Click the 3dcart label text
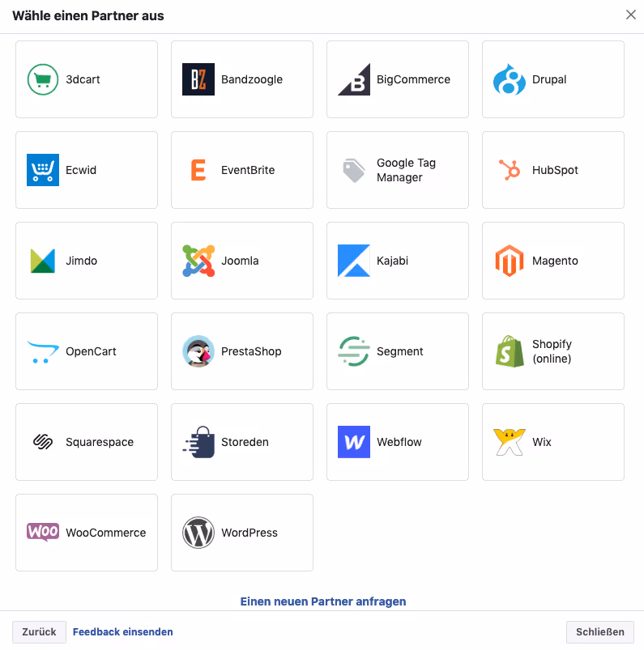 click(83, 79)
